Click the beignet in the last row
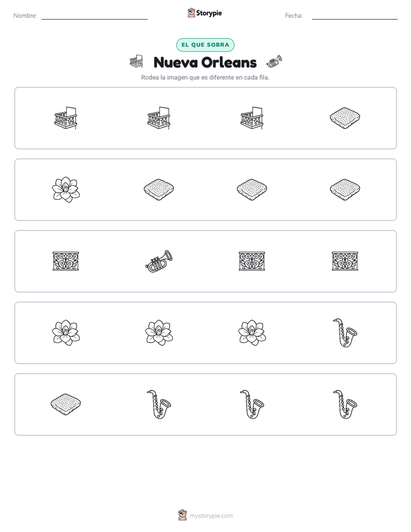 [x=66, y=404]
